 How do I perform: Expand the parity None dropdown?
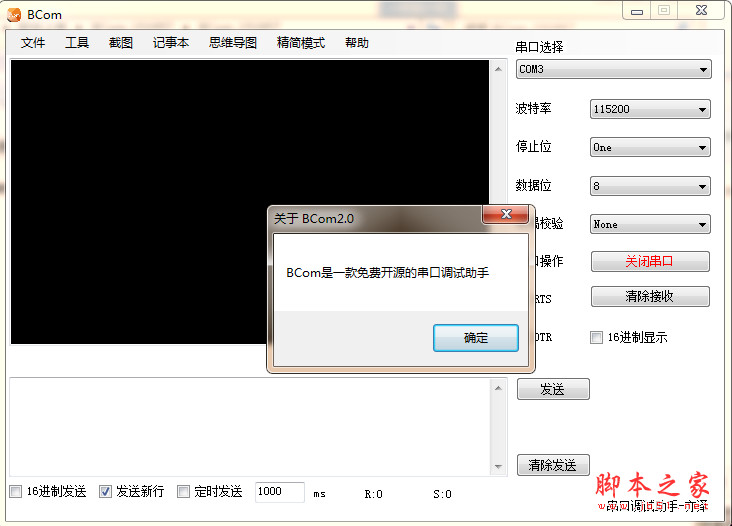(650, 224)
